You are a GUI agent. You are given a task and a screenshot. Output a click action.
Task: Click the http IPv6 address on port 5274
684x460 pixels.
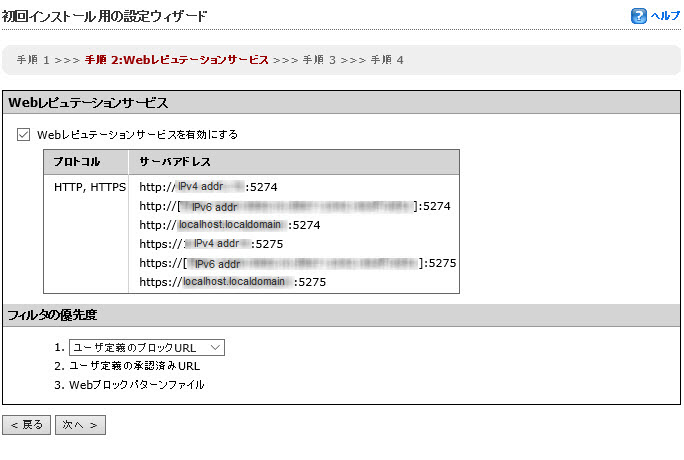tap(295, 206)
